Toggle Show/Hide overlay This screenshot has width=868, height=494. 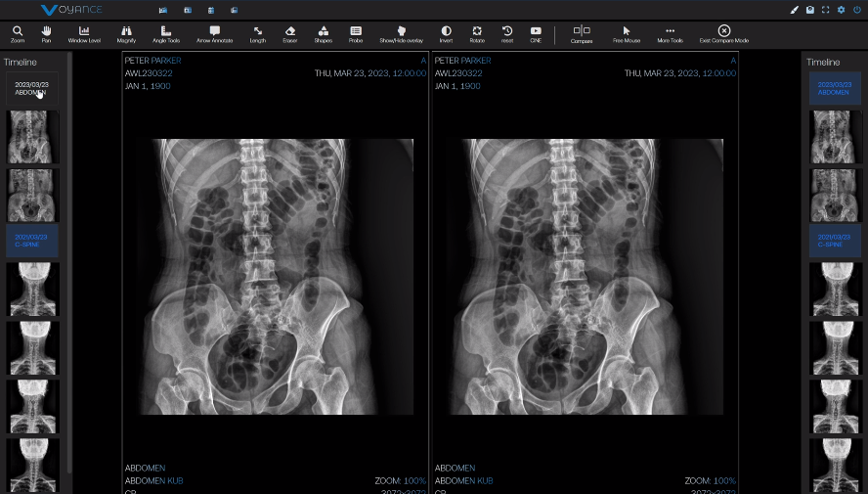401,34
